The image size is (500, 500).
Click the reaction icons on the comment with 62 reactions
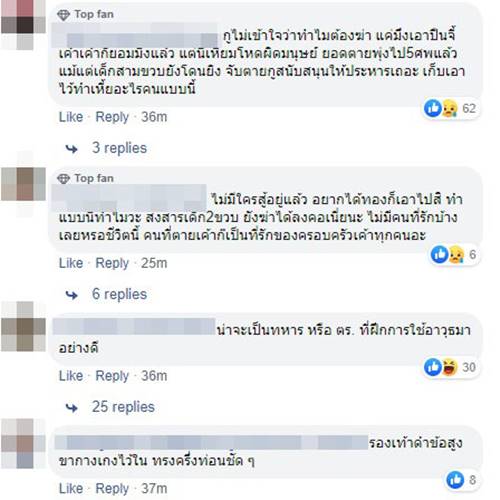point(441,108)
